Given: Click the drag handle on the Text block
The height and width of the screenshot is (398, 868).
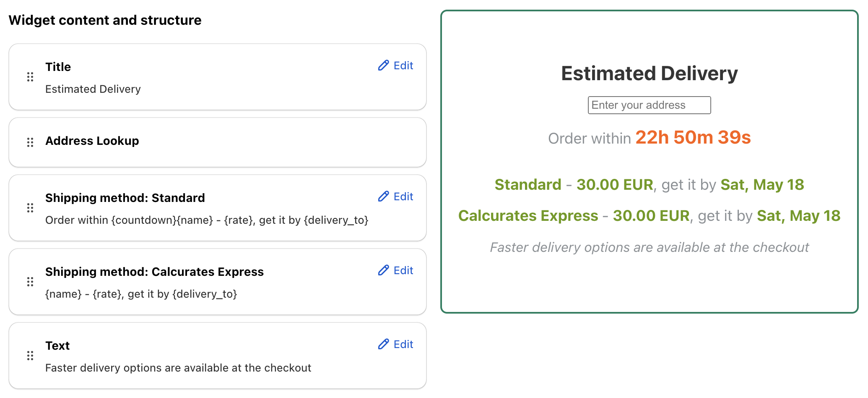Looking at the screenshot, I should [30, 356].
